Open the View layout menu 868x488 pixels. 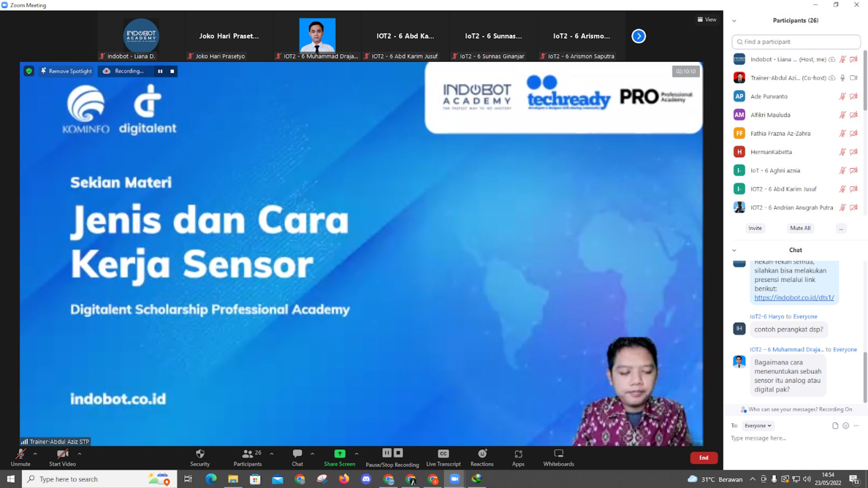click(x=707, y=19)
